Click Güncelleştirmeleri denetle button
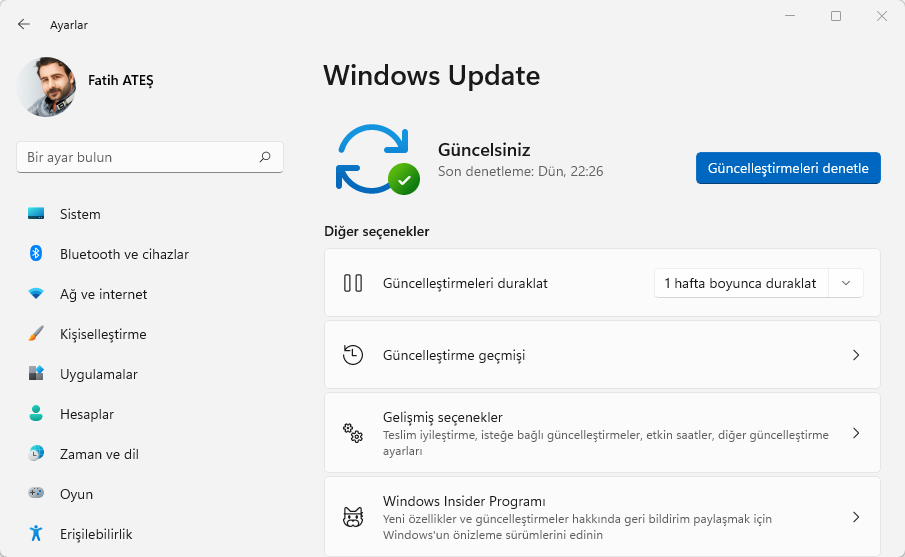Viewport: 905px width, 557px height. point(788,168)
